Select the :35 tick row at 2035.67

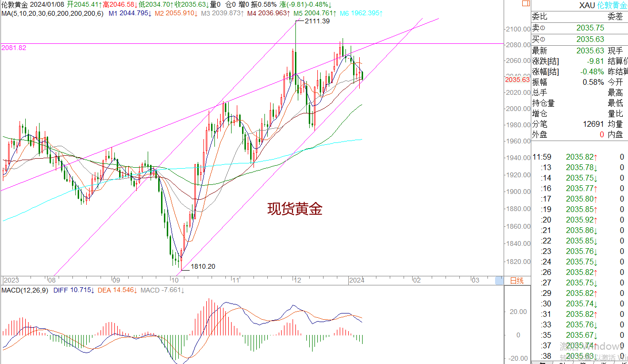579,335
